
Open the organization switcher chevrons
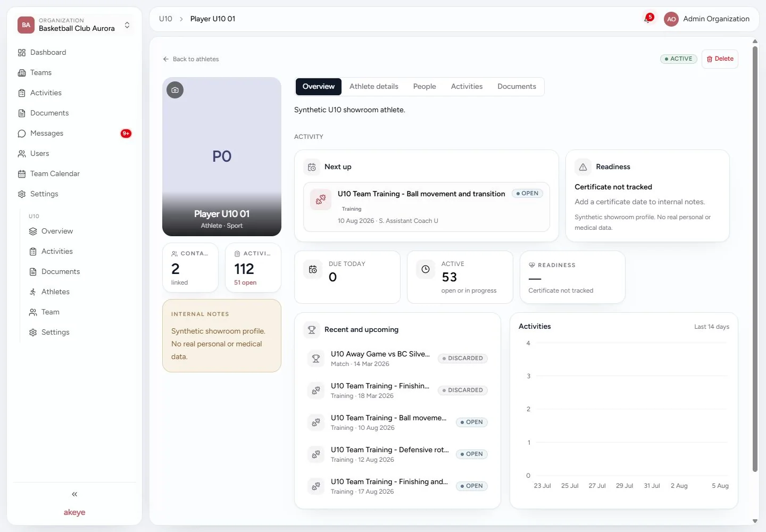click(x=127, y=25)
